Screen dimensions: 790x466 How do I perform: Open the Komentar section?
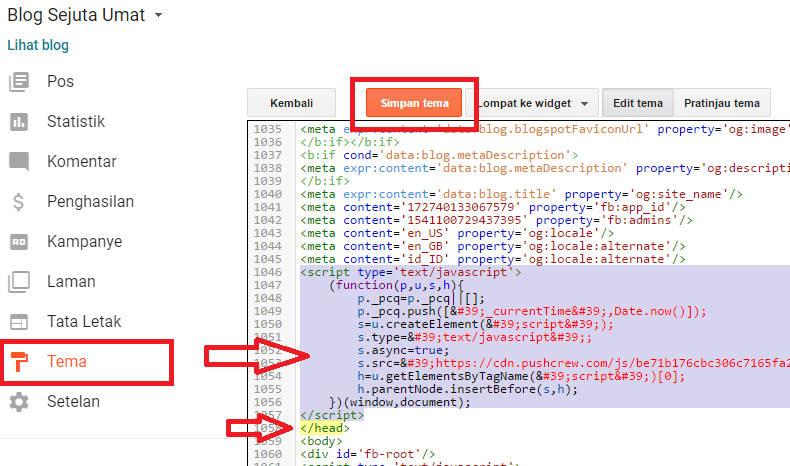pyautogui.click(x=82, y=161)
